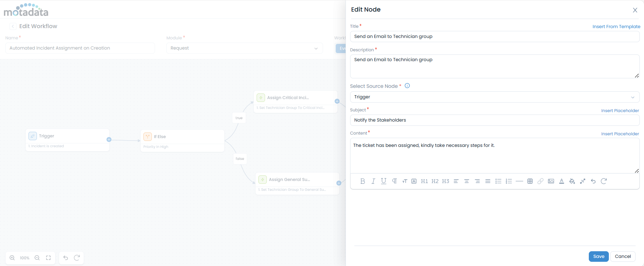644x266 pixels.
Task: Save the edited node
Action: coord(599,257)
